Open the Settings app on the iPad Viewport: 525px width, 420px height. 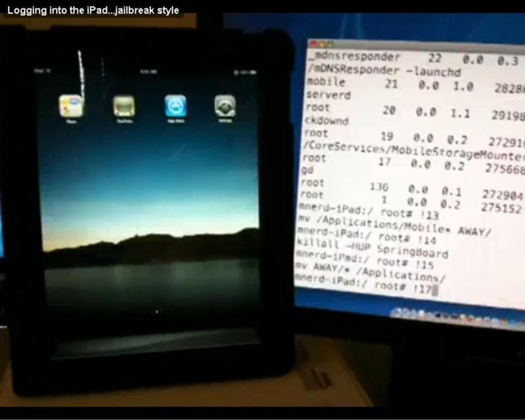coord(225,106)
